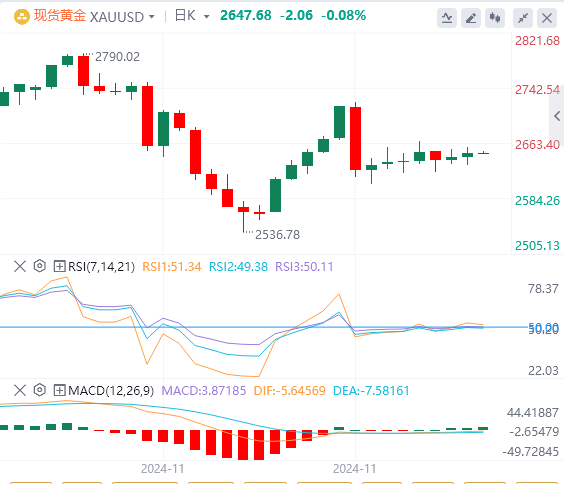Click the collapse fullscreen arrows icon
Image resolution: width=564 pixels, height=484 pixels.
[x=523, y=18]
